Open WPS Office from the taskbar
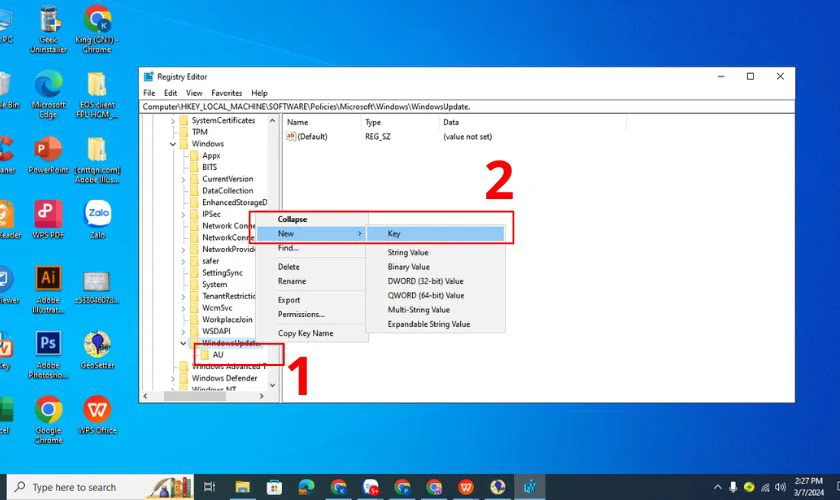This screenshot has width=840, height=500. click(x=466, y=487)
